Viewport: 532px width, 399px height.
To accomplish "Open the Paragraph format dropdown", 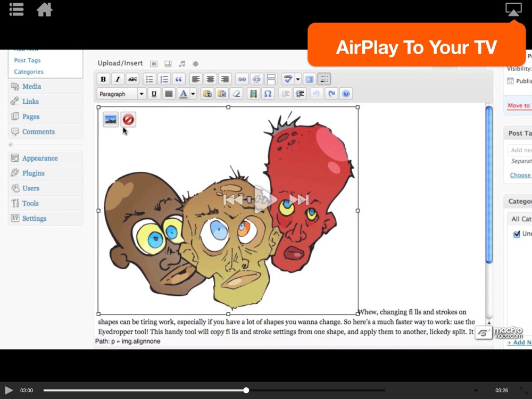I will point(121,94).
